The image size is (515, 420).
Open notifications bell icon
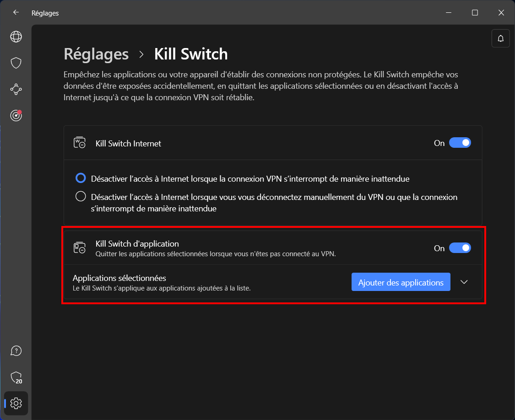click(x=500, y=38)
